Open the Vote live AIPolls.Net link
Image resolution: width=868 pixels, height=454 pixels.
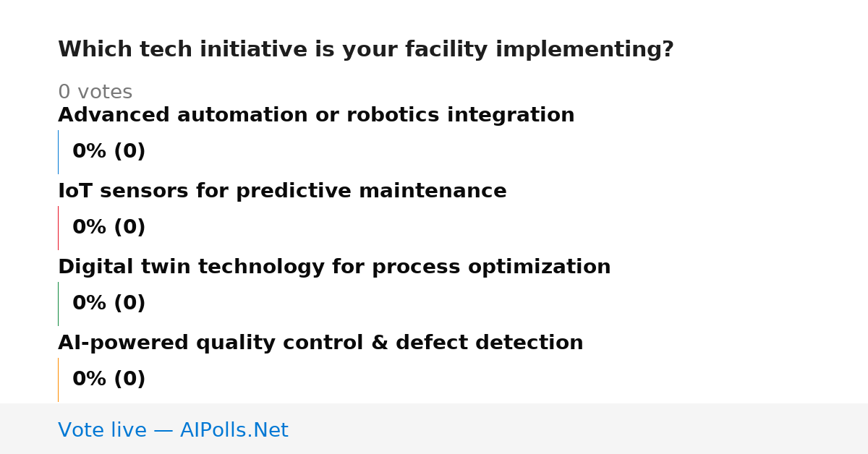coord(173,431)
